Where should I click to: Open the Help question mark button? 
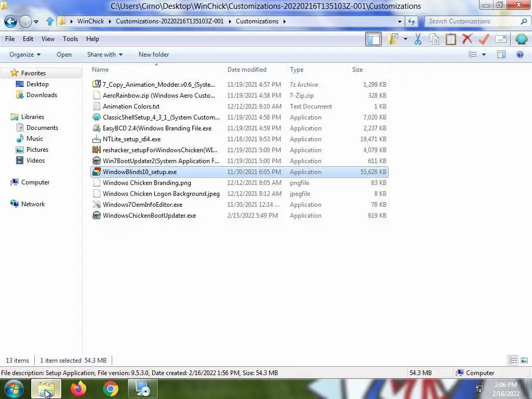click(520, 55)
